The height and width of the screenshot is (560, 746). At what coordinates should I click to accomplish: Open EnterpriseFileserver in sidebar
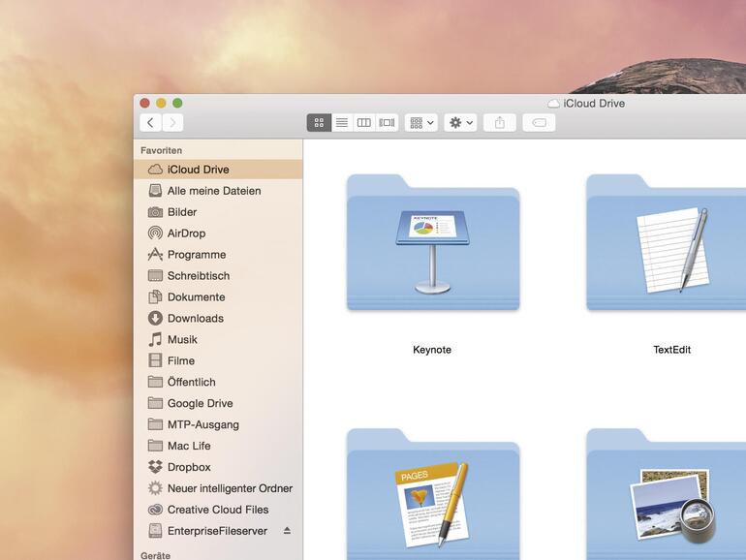point(218,531)
